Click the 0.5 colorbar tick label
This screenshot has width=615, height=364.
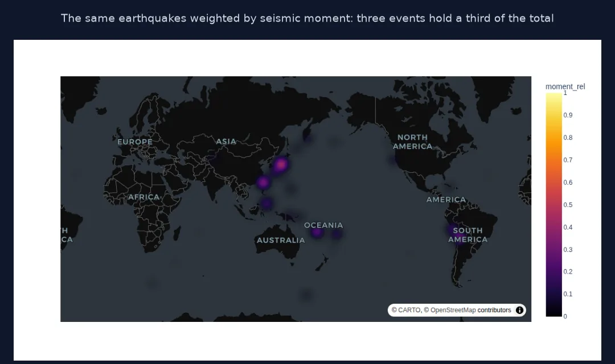tap(568, 205)
